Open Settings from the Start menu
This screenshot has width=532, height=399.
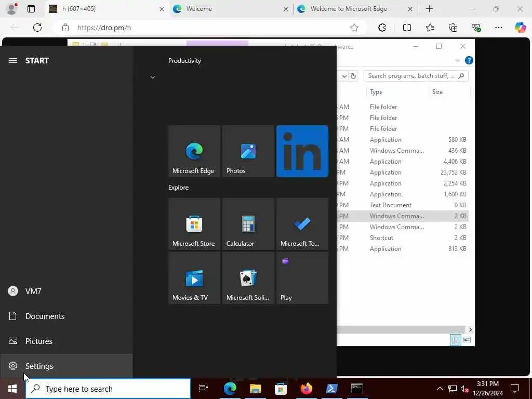coord(66,366)
